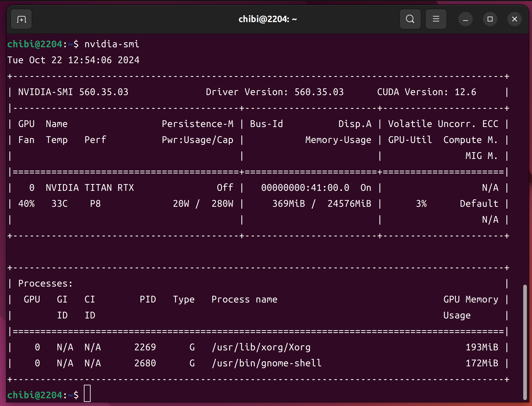Click the /usr/lib/xorg/Xorg process name
This screenshot has height=406, width=532.
pyautogui.click(x=261, y=347)
